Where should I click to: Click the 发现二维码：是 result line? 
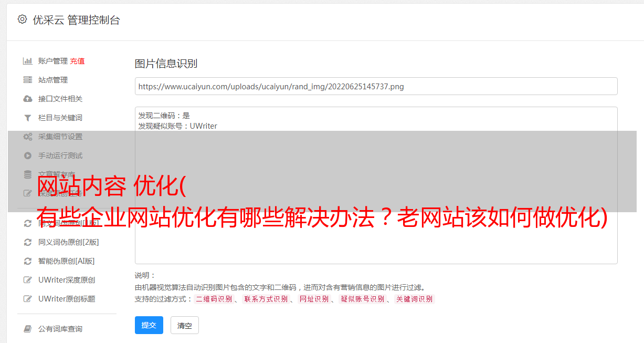point(164,116)
